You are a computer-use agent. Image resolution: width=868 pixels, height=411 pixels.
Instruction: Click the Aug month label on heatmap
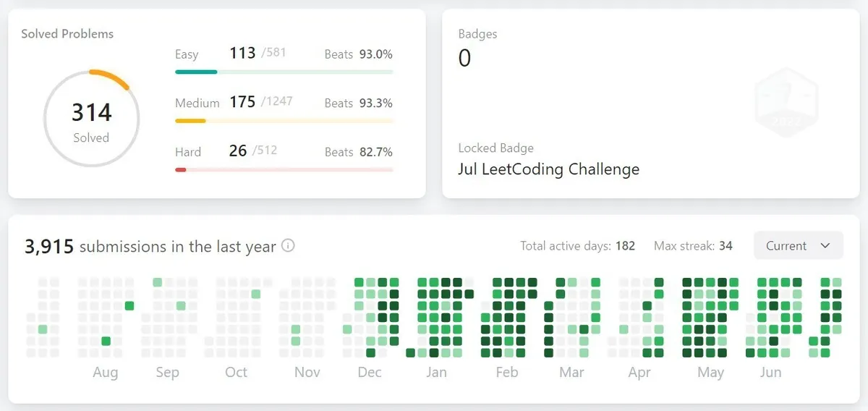tap(106, 373)
